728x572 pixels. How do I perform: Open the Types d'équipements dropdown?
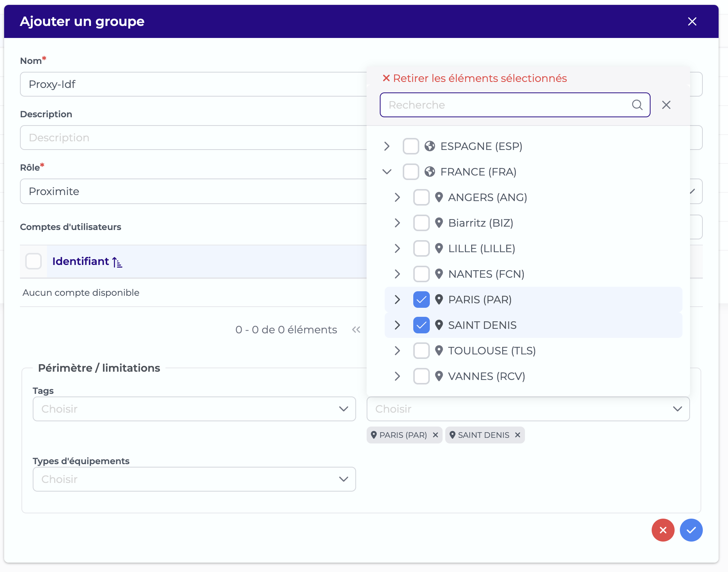(194, 479)
